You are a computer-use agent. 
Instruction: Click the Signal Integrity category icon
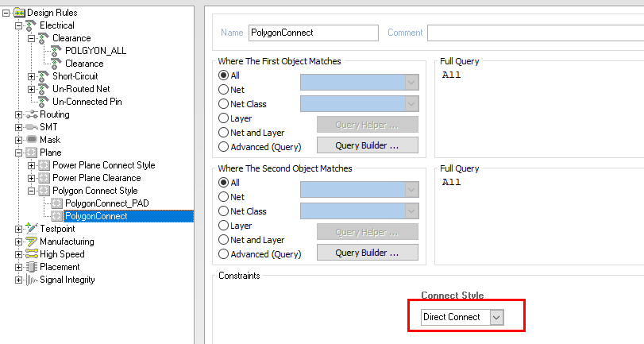pyautogui.click(x=31, y=280)
